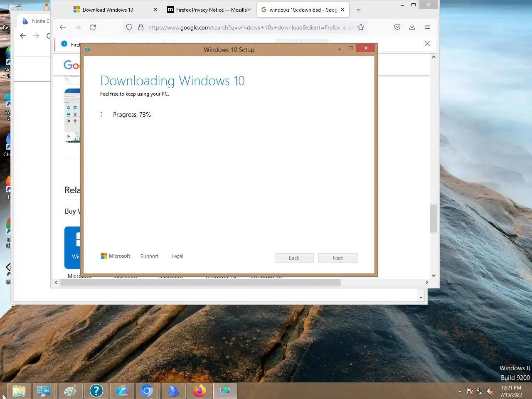Open the Support link in Windows 10 Setup
This screenshot has height=399, width=532.
pos(149,256)
